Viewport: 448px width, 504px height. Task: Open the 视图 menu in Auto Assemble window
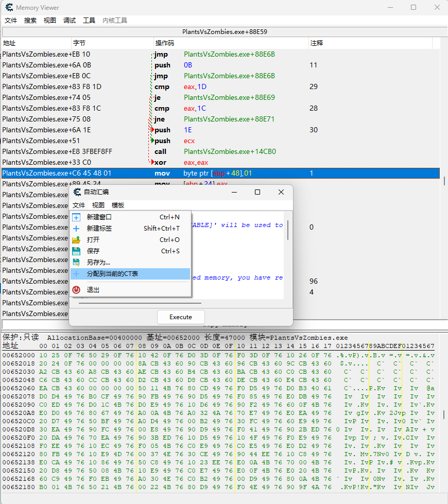coord(98,205)
